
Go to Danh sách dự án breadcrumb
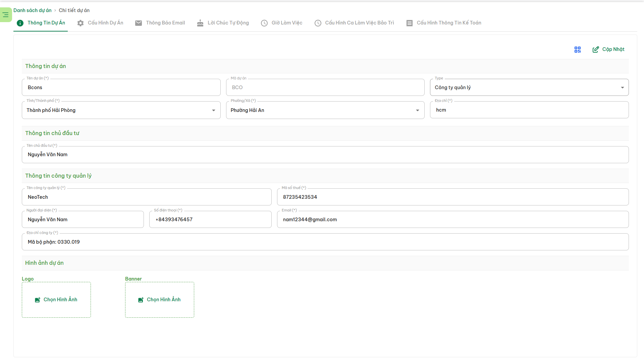click(x=33, y=10)
